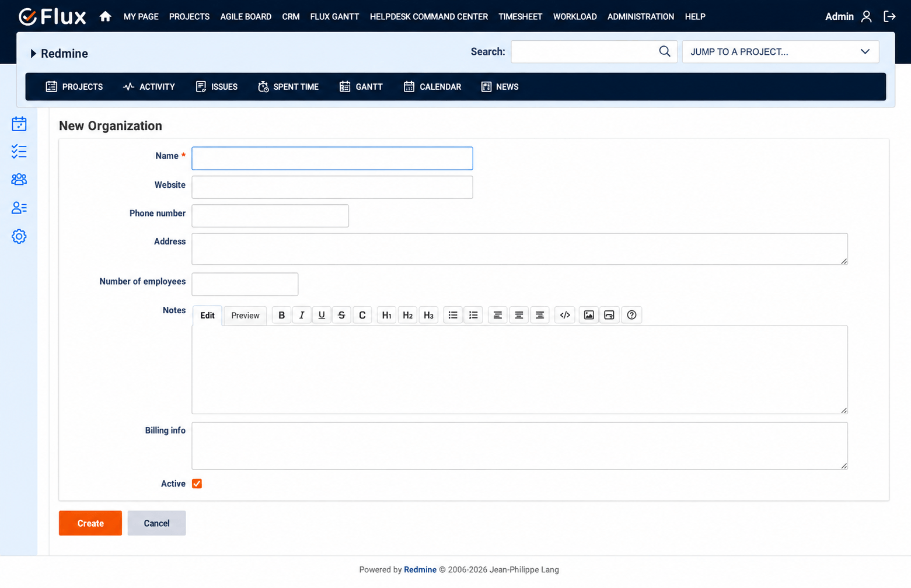The height and width of the screenshot is (588, 911).
Task: Focus the Name input field
Action: [332, 158]
